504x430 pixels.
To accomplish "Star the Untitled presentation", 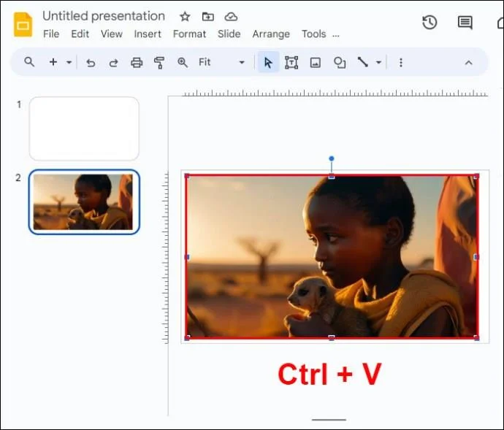I will point(185,16).
